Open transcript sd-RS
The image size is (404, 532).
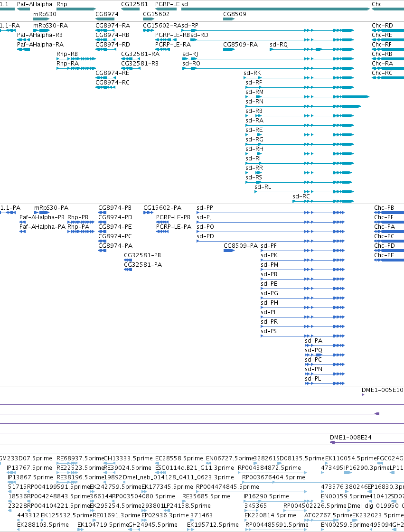click(x=254, y=177)
